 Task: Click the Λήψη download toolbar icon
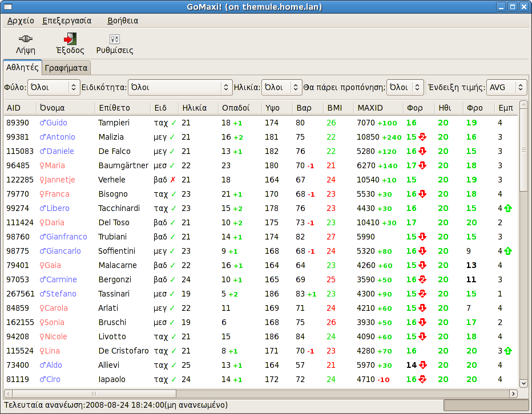pos(26,39)
